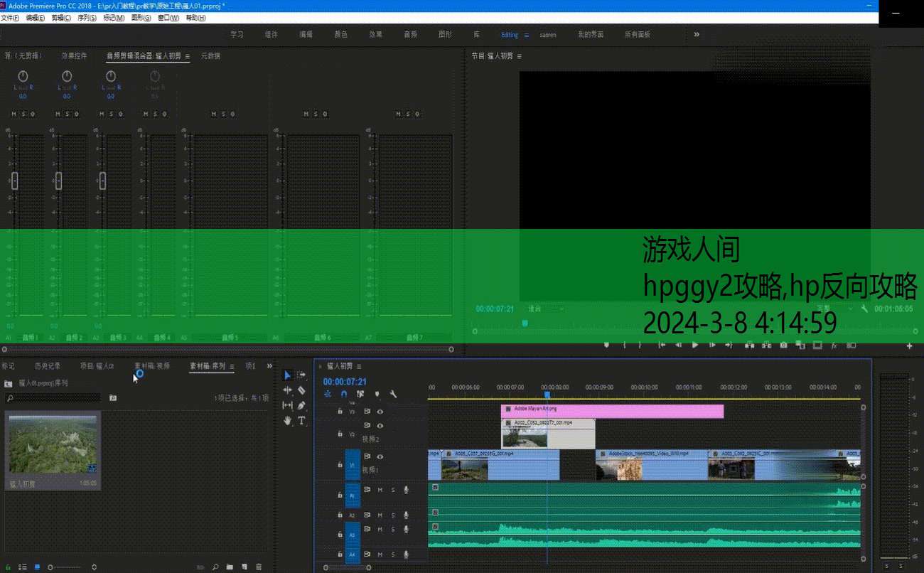Select the Hand tool
Screen dimensions: 924x573
coord(287,420)
